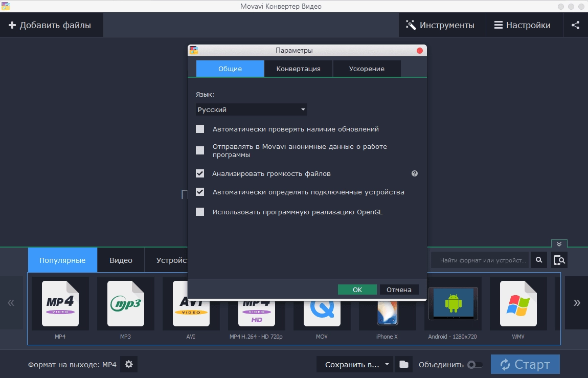Choose the AVI video format icon
Viewport: 588px width, 378px height.
[x=191, y=313]
